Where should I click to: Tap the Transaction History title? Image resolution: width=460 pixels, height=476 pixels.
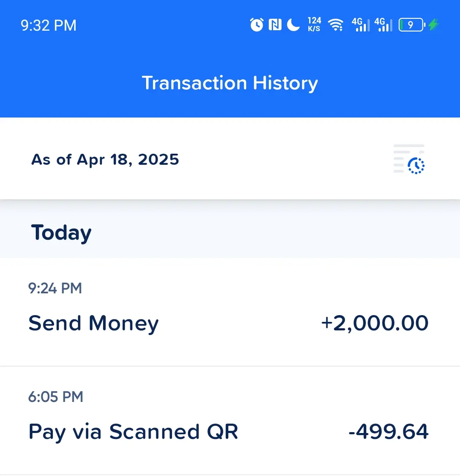click(x=230, y=83)
